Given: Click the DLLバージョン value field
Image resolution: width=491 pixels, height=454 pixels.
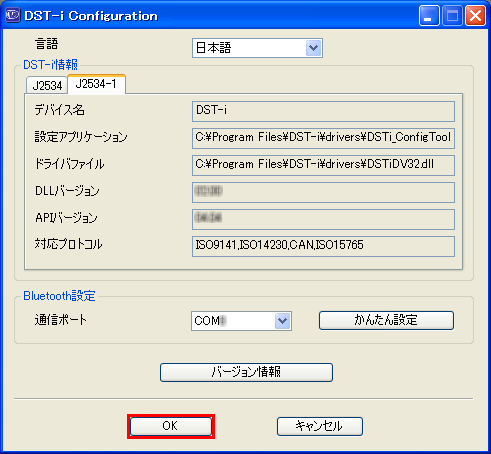Looking at the screenshot, I should click(x=323, y=192).
